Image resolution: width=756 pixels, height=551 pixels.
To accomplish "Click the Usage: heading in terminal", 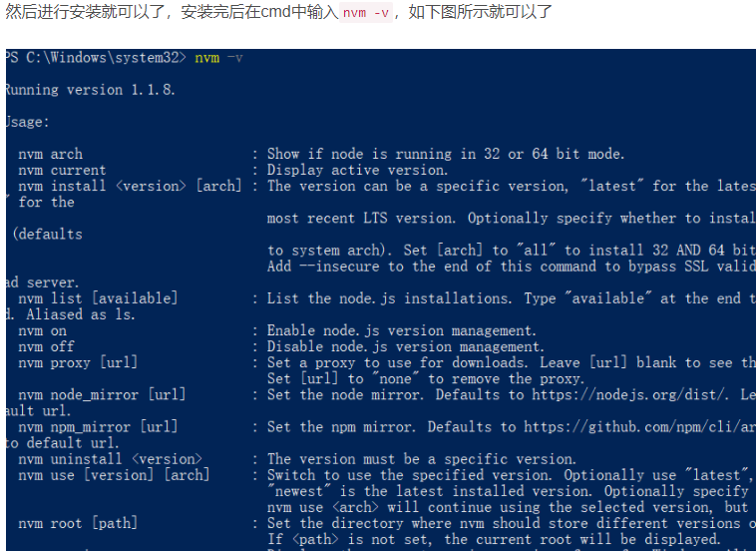I will [x=27, y=122].
